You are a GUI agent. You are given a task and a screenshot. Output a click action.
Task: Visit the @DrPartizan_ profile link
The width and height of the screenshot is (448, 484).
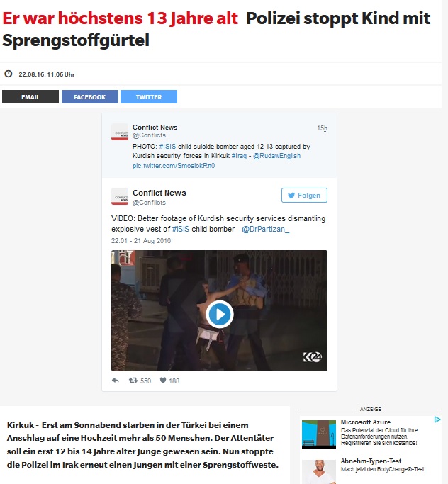[x=266, y=229]
